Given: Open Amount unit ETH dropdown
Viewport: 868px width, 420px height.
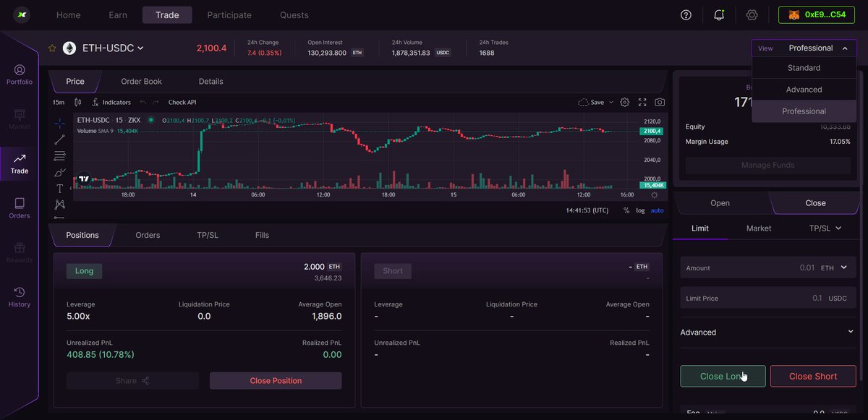Looking at the screenshot, I should click(834, 267).
